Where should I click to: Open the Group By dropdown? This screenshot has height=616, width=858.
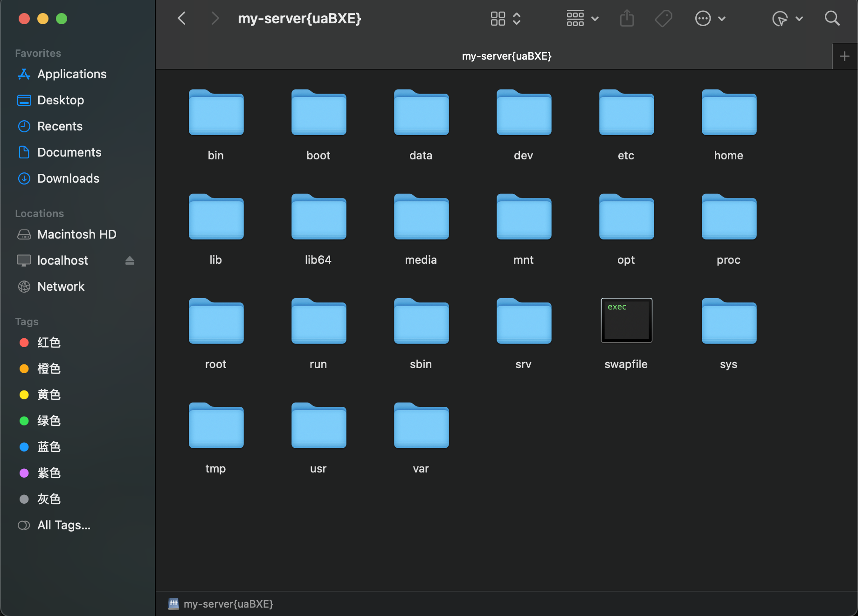582,19
